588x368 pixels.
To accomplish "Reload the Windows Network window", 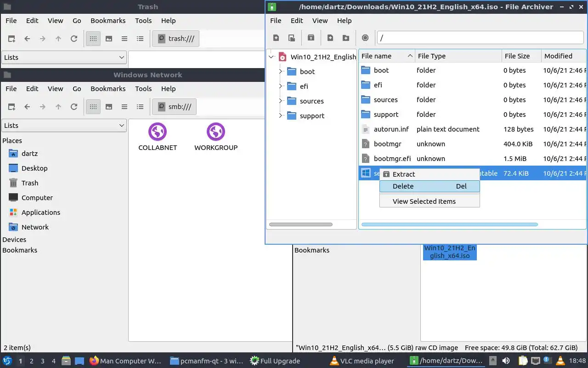I will pos(74,107).
